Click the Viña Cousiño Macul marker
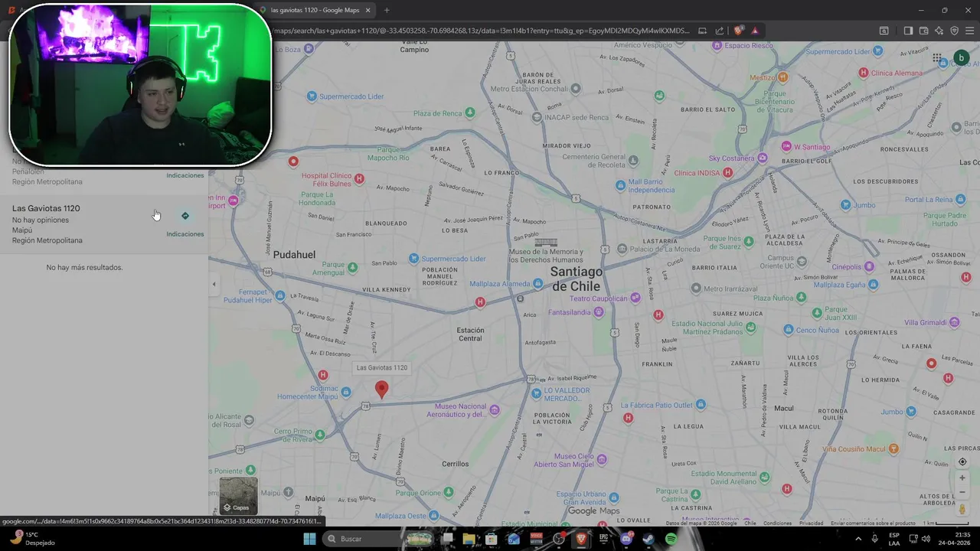The image size is (980, 551). point(893,448)
